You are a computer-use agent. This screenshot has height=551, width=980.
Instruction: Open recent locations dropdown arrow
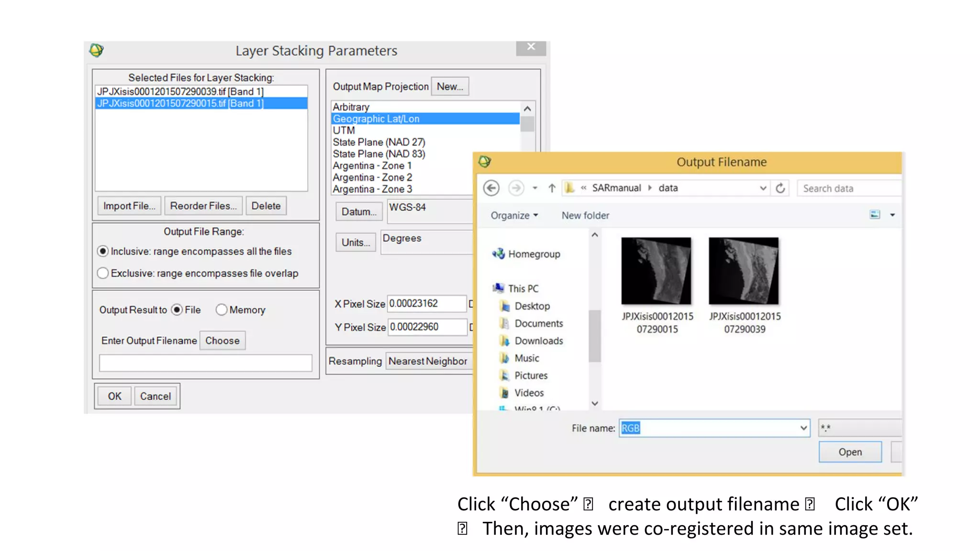pyautogui.click(x=535, y=188)
